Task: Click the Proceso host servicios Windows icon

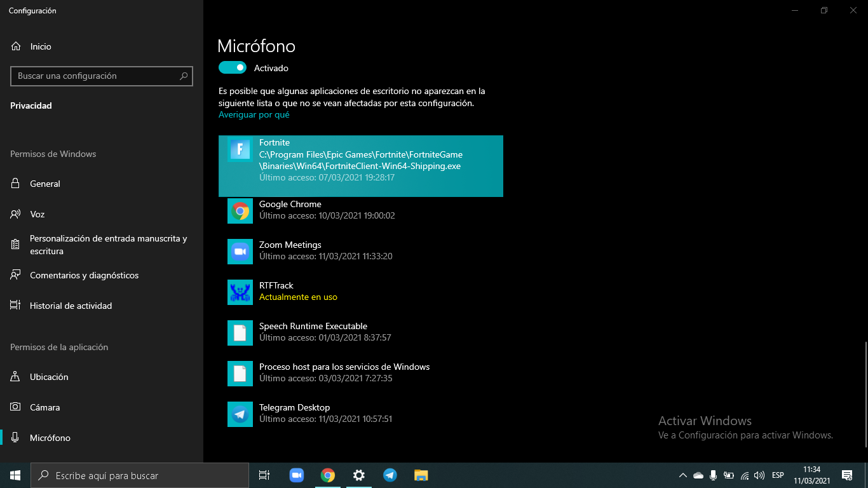Action: tap(240, 374)
